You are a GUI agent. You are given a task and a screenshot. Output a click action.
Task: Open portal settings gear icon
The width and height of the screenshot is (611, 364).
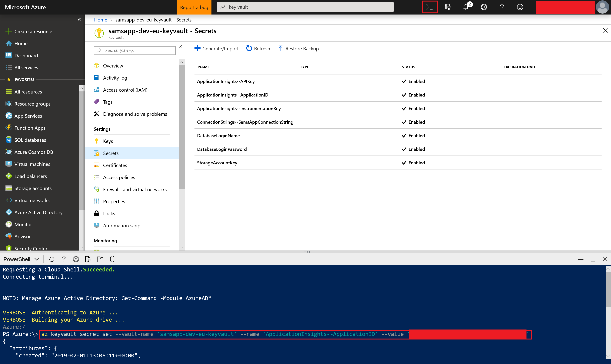(484, 7)
